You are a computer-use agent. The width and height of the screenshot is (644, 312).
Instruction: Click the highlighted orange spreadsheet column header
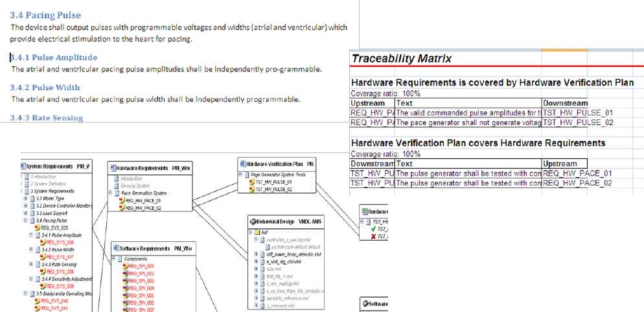point(565,50)
